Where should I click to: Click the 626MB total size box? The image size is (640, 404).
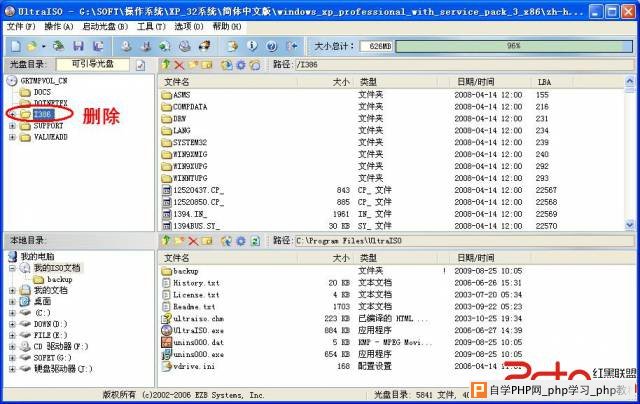click(x=376, y=46)
